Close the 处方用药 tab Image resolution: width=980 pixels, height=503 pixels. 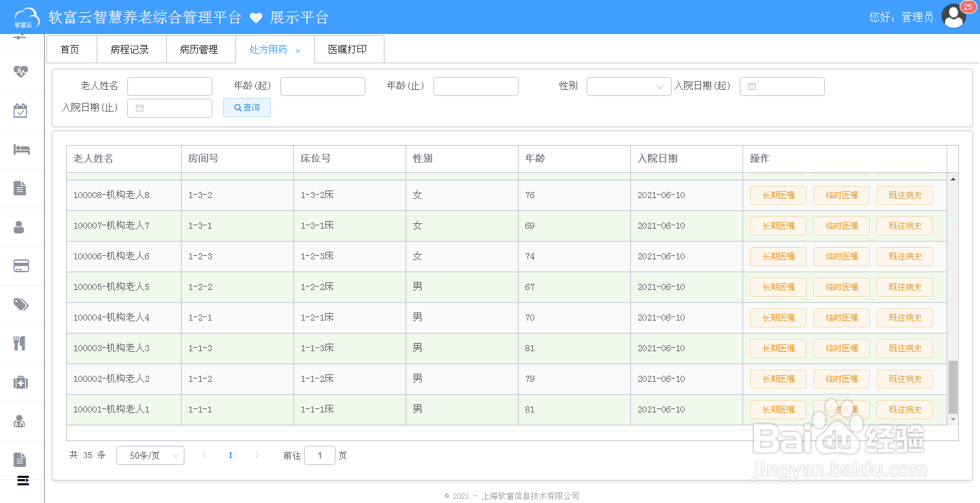297,51
